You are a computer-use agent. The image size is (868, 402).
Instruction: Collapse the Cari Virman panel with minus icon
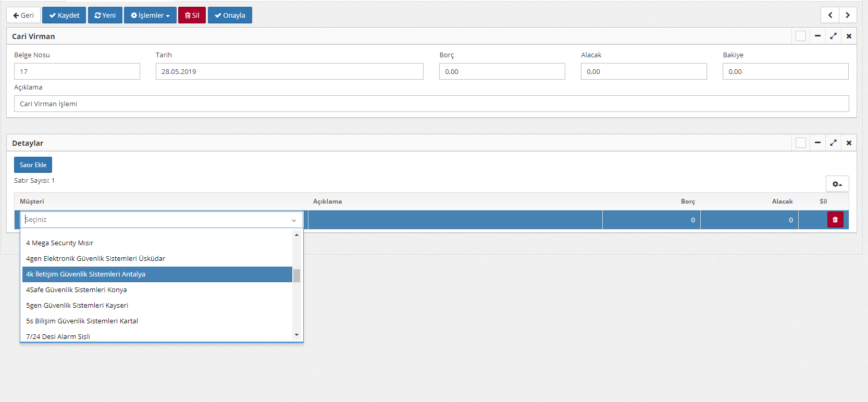coord(817,36)
